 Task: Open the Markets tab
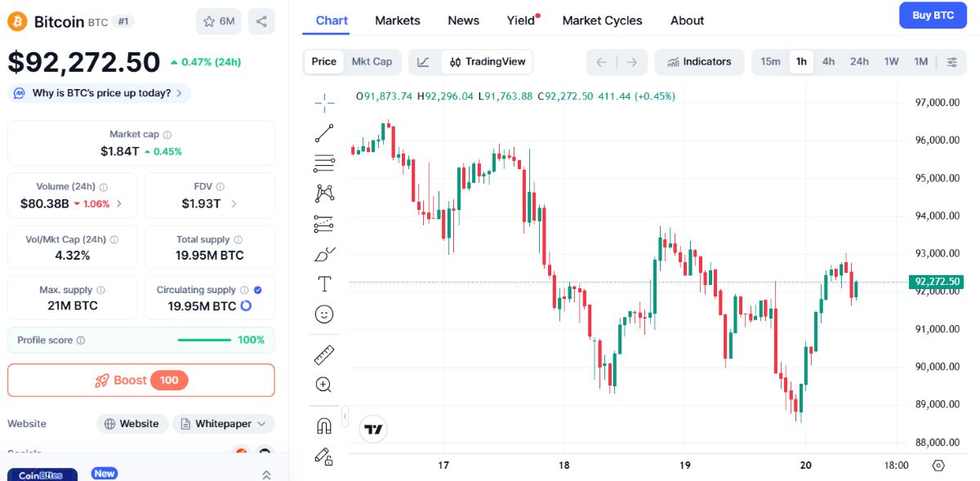click(x=398, y=20)
